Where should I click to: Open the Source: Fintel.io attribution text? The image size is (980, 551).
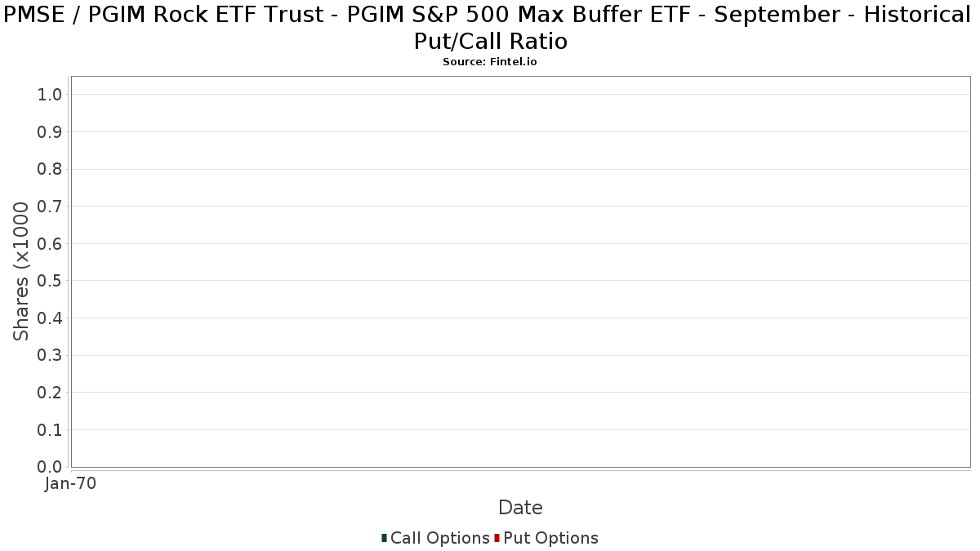(490, 62)
